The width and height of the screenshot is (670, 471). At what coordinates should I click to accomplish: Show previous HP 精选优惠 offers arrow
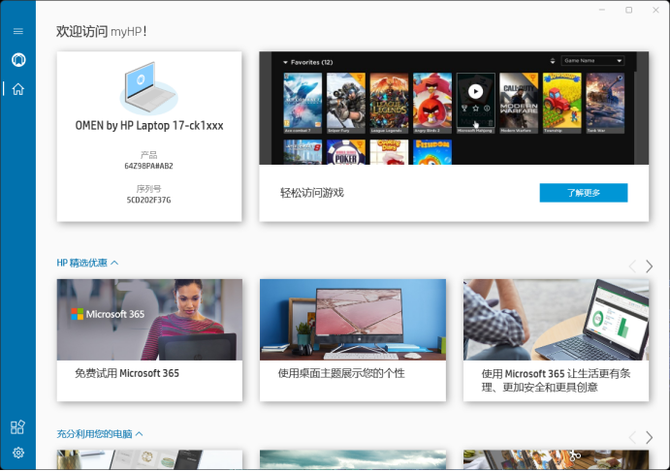[632, 266]
